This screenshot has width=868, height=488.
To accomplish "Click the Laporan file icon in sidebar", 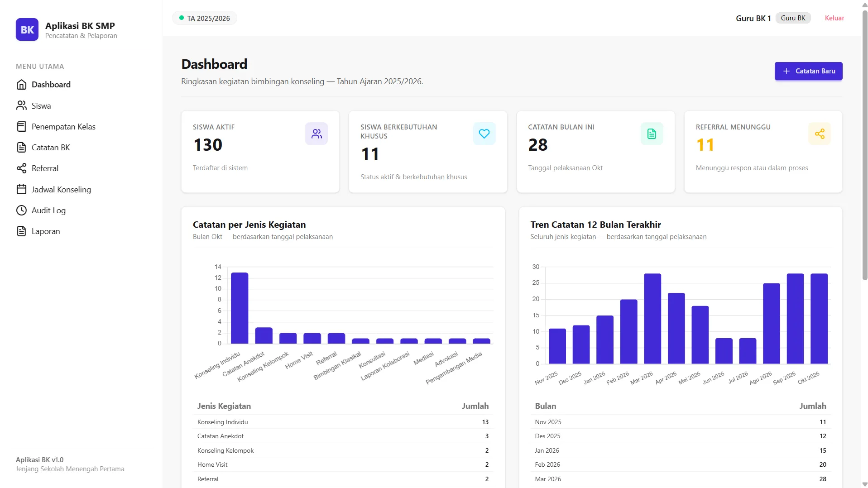I will (x=21, y=231).
